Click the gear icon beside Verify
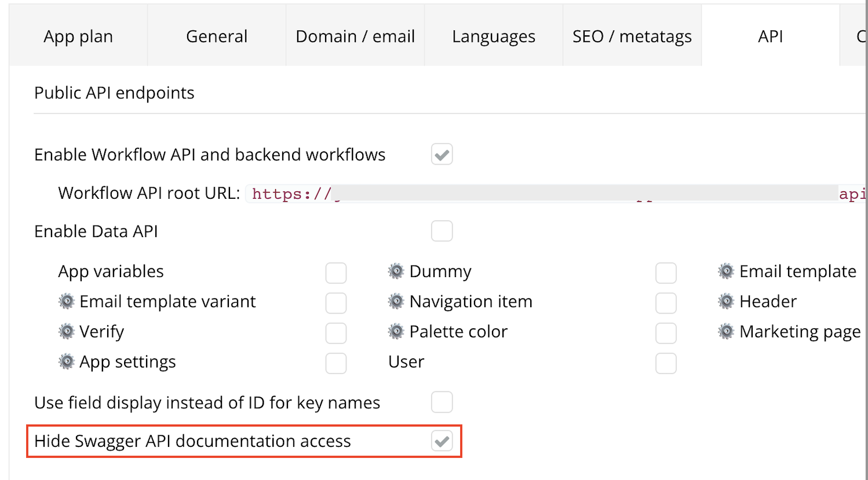 [x=67, y=332]
